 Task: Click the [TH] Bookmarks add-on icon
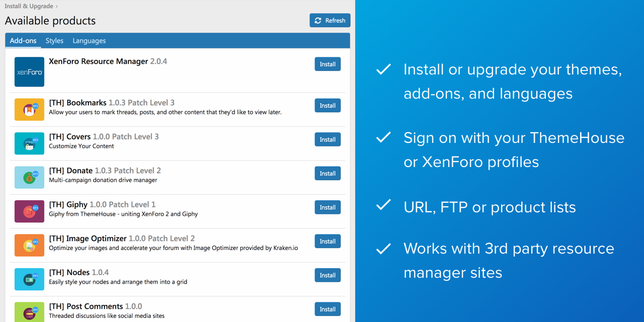click(29, 110)
